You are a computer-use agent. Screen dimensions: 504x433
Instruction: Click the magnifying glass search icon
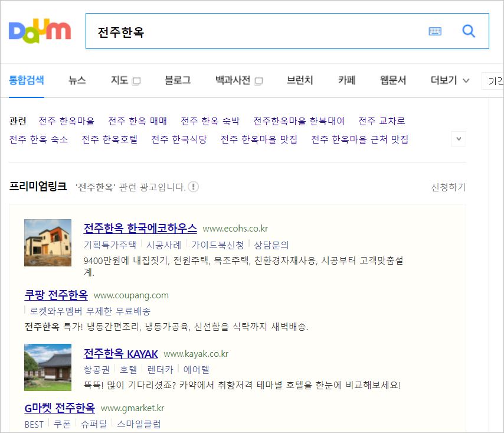point(469,32)
